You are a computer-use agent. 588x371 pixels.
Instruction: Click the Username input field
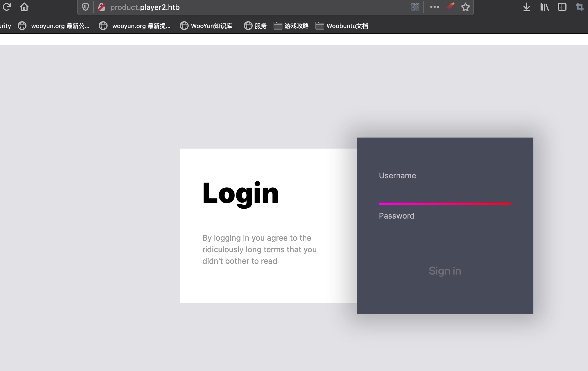pos(445,193)
